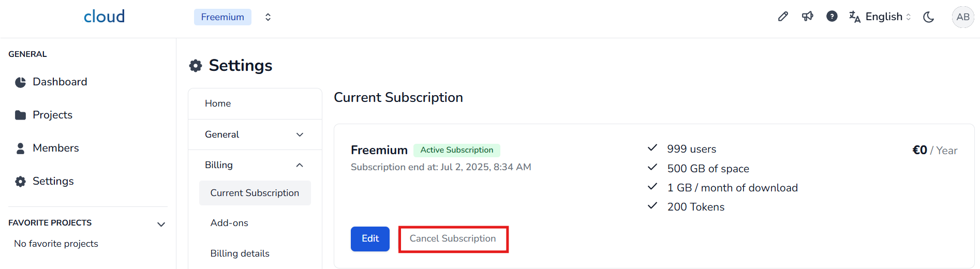Go to Projects in the sidebar
Screen dimensions: 980x269
[x=52, y=115]
